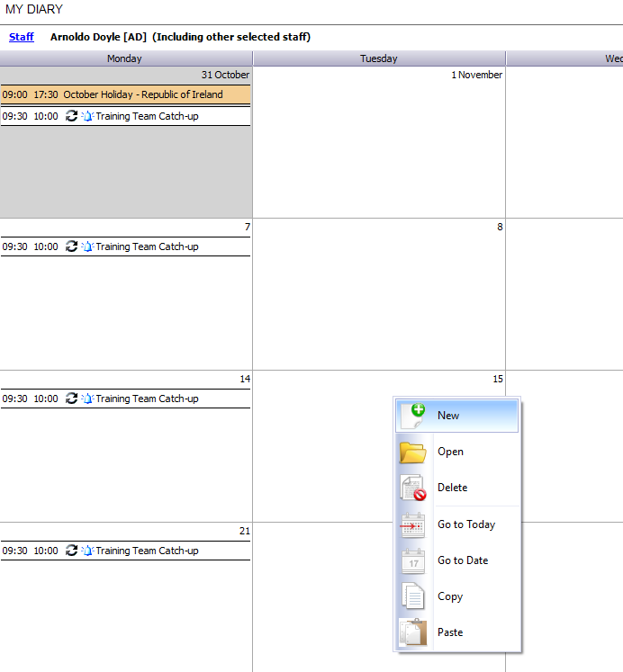The width and height of the screenshot is (623, 672).
Task: Click the recurrence icon on 31 October catch-up
Action: [71, 116]
